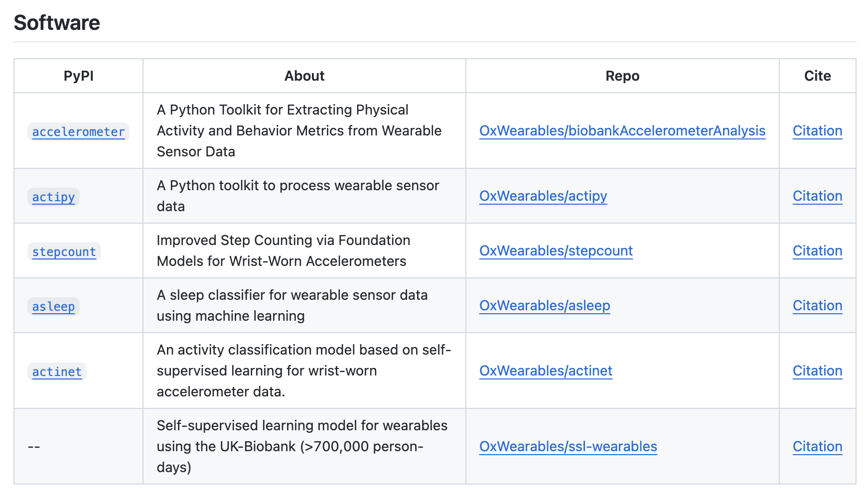Open the actinet PyPI package link
The height and width of the screenshot is (495, 868).
(57, 372)
